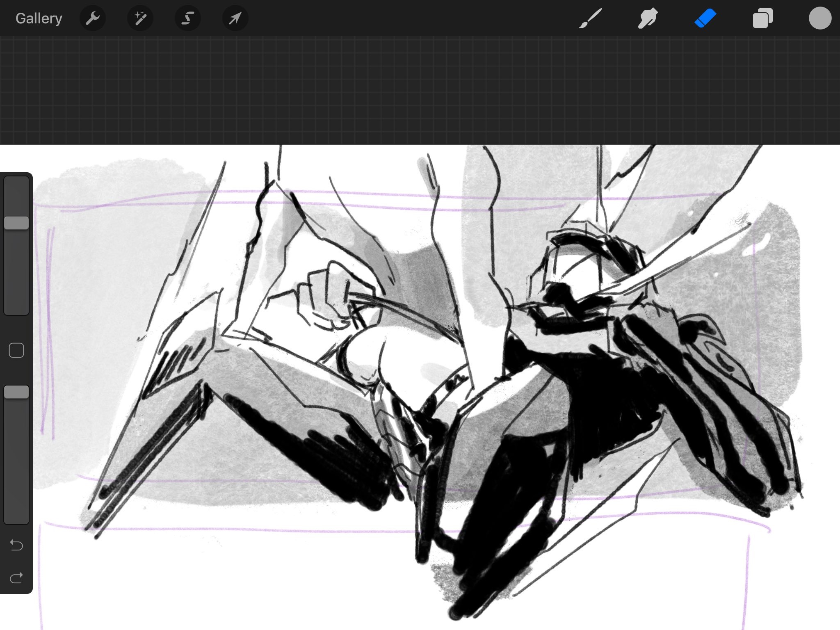Activate the Transform arrow tool
Screen dimensions: 840x630
[x=235, y=18]
